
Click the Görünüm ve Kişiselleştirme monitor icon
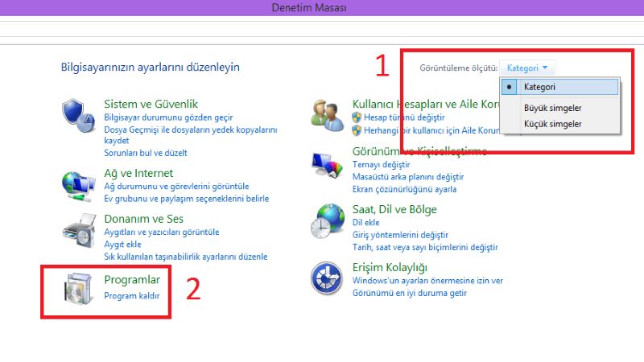click(x=327, y=165)
